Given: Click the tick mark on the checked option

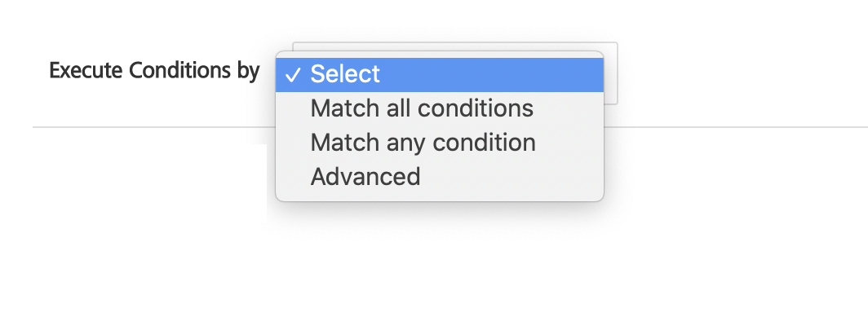Looking at the screenshot, I should pyautogui.click(x=291, y=75).
